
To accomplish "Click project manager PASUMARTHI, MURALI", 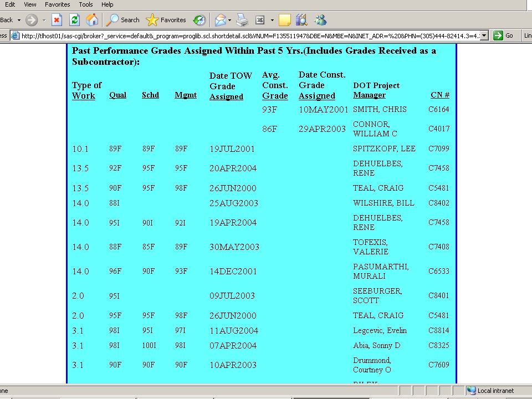I will click(381, 272).
